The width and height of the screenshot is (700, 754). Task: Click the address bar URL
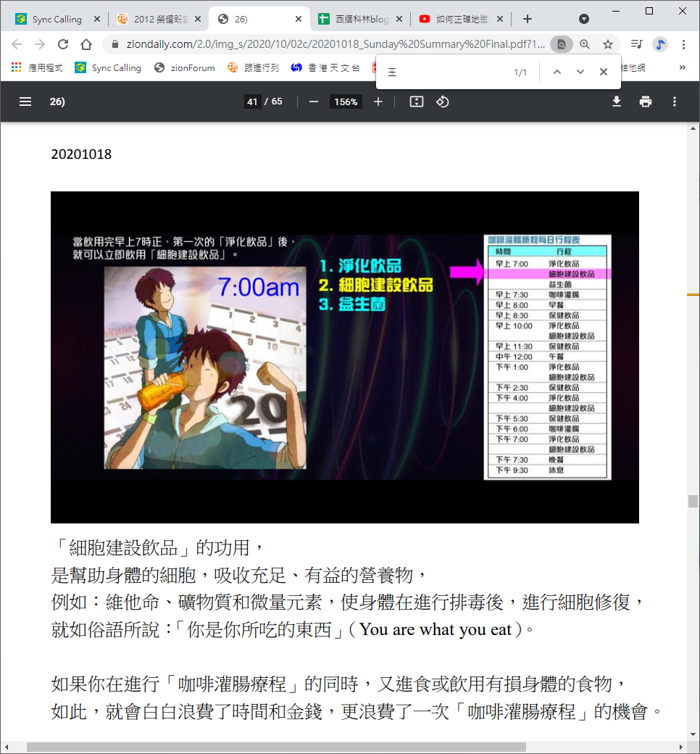pyautogui.click(x=335, y=44)
